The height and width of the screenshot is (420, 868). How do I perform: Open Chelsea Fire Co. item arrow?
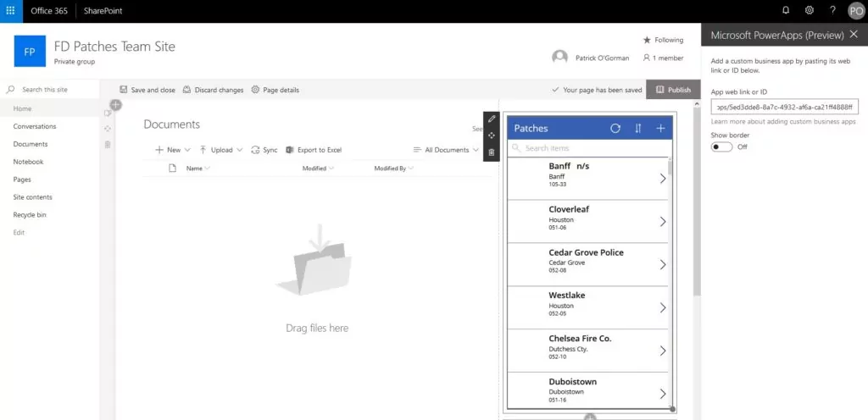(663, 351)
